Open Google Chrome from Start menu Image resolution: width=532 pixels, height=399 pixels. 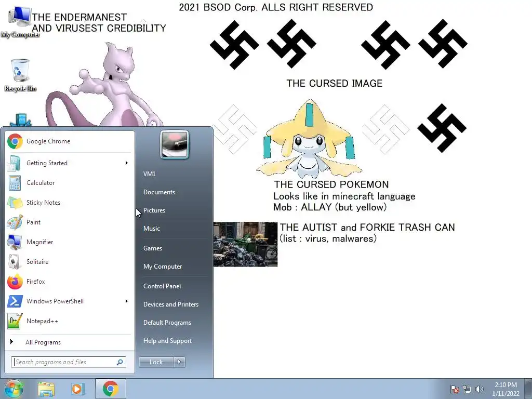[x=70, y=141]
